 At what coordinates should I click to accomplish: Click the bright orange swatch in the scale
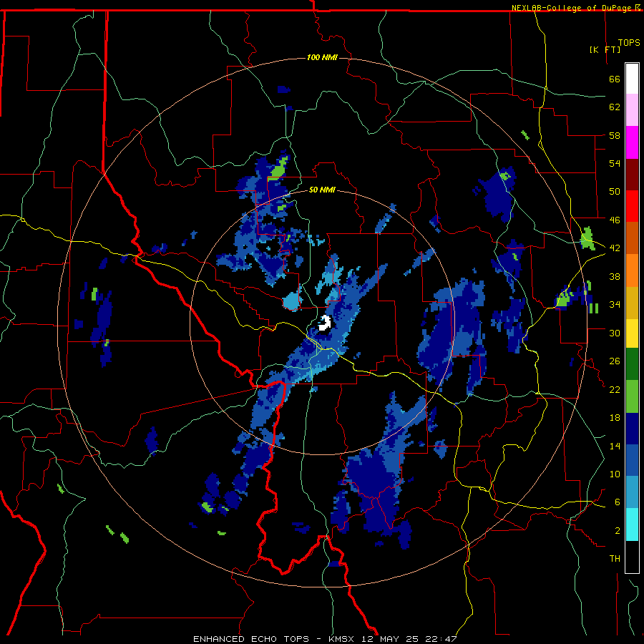pyautogui.click(x=632, y=270)
